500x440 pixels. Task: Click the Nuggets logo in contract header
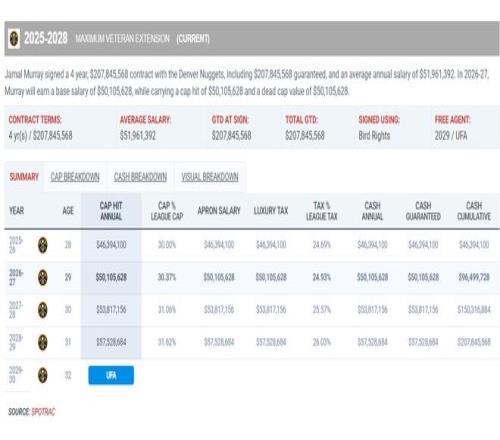coord(14,38)
